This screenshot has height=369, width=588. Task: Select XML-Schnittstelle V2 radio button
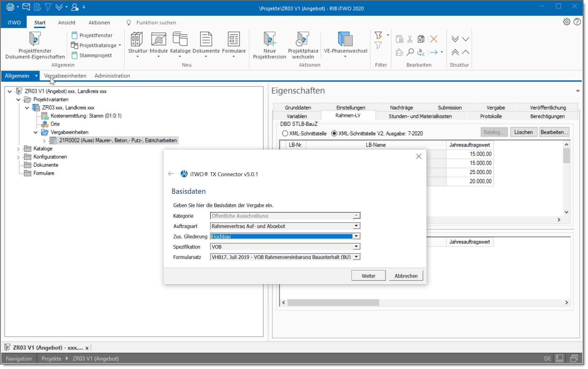click(334, 133)
